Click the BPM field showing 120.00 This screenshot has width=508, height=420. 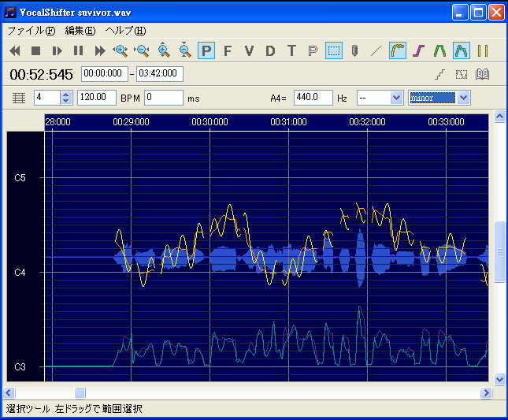coord(97,98)
